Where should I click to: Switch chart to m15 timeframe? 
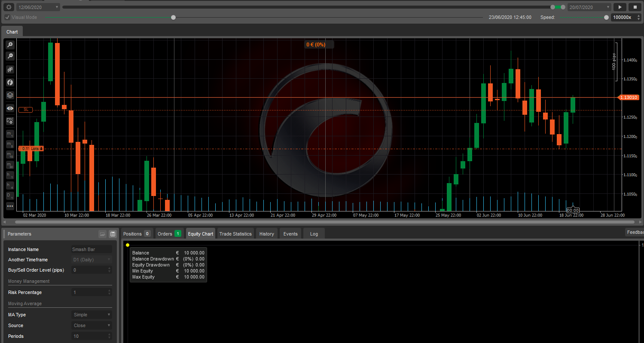click(10, 154)
